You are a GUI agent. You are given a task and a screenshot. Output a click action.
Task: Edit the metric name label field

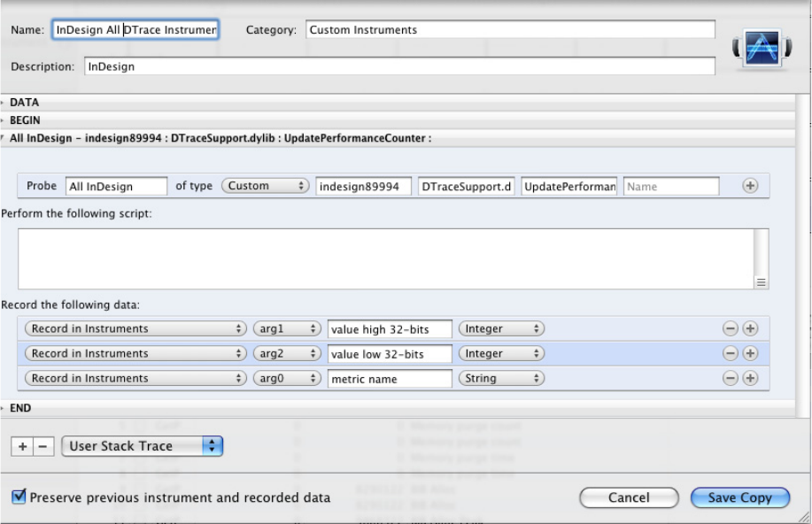point(390,379)
